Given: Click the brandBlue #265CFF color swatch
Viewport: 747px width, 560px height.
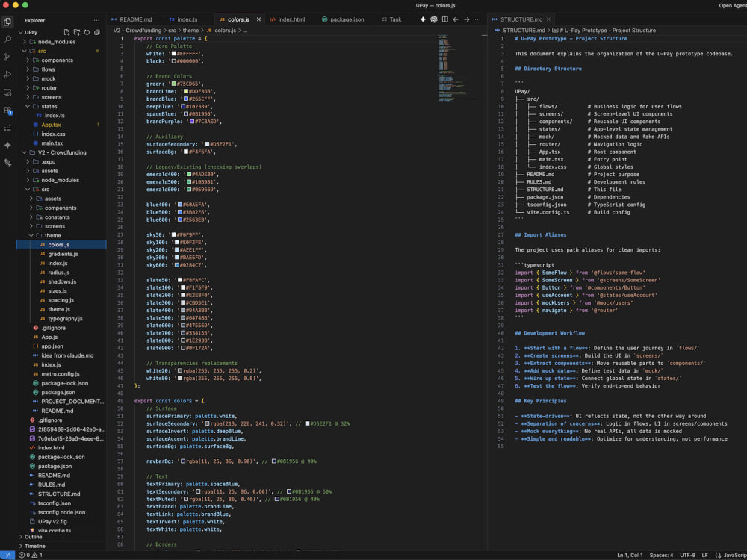Looking at the screenshot, I should point(186,99).
